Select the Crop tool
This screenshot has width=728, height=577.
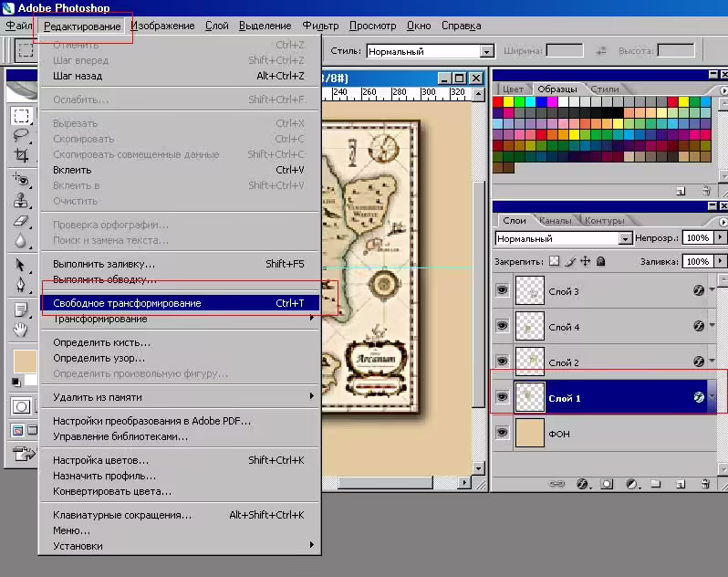tap(21, 154)
